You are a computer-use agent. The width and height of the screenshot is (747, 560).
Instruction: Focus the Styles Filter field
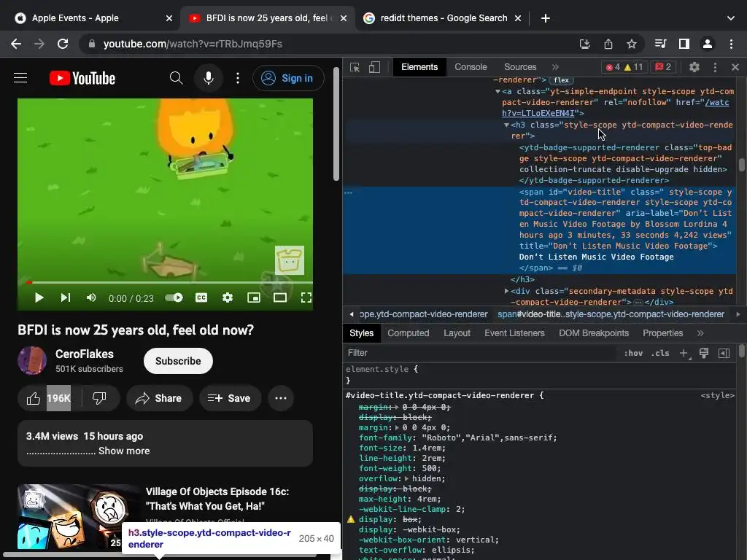[x=481, y=353]
